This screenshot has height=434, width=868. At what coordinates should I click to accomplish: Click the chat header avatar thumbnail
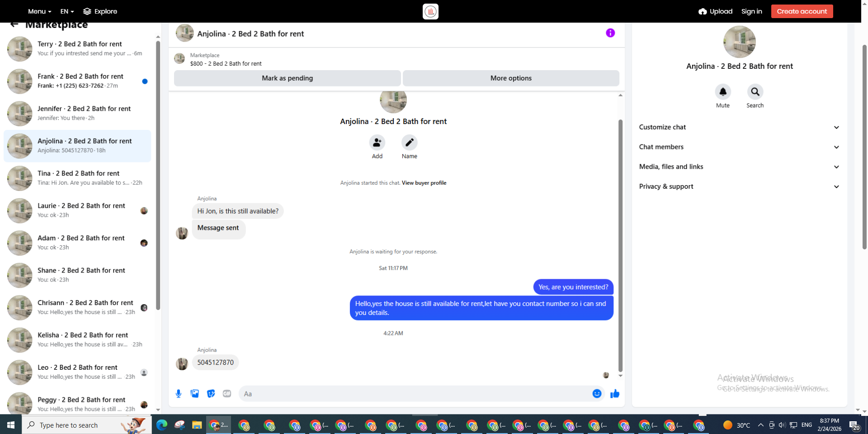tap(184, 33)
